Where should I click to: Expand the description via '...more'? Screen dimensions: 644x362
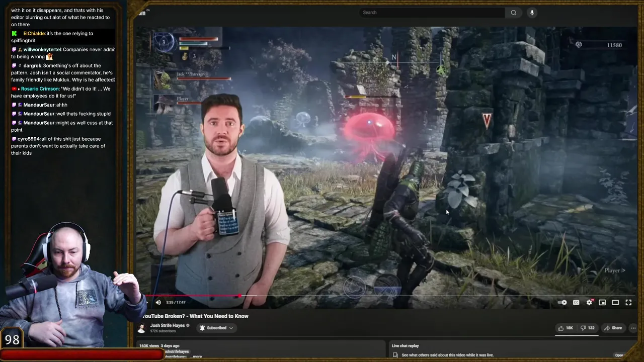point(197,356)
